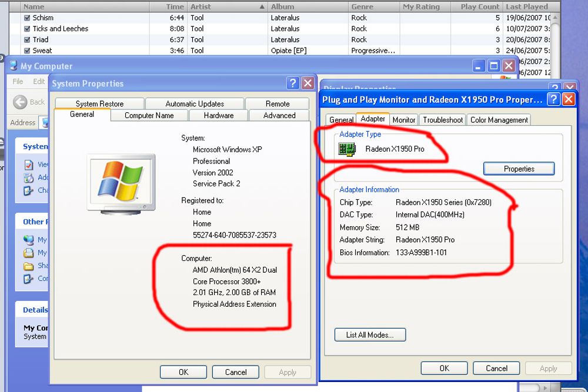Select the 'Ticks and Leeches' song title
Viewport: 588px width, 392px height.
pyautogui.click(x=61, y=28)
